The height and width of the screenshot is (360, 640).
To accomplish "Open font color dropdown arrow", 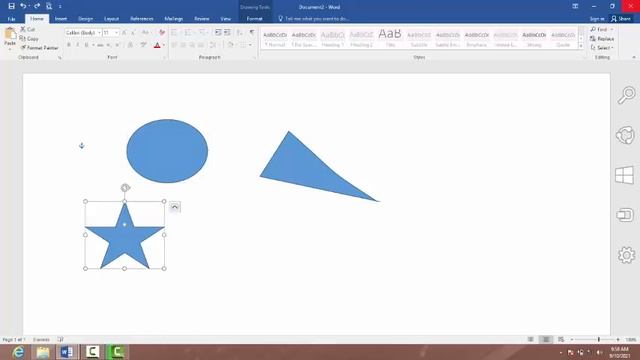I will click(164, 45).
